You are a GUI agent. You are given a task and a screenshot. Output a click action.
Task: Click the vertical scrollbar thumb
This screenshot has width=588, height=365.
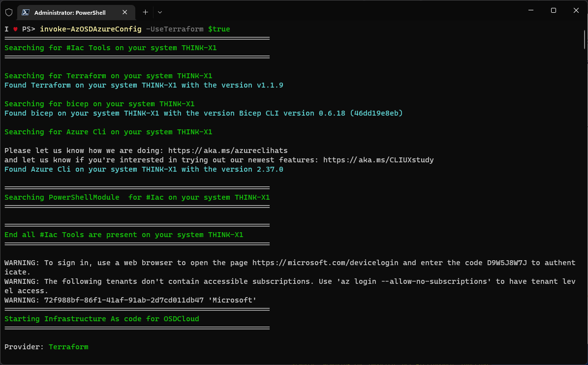coord(585,40)
